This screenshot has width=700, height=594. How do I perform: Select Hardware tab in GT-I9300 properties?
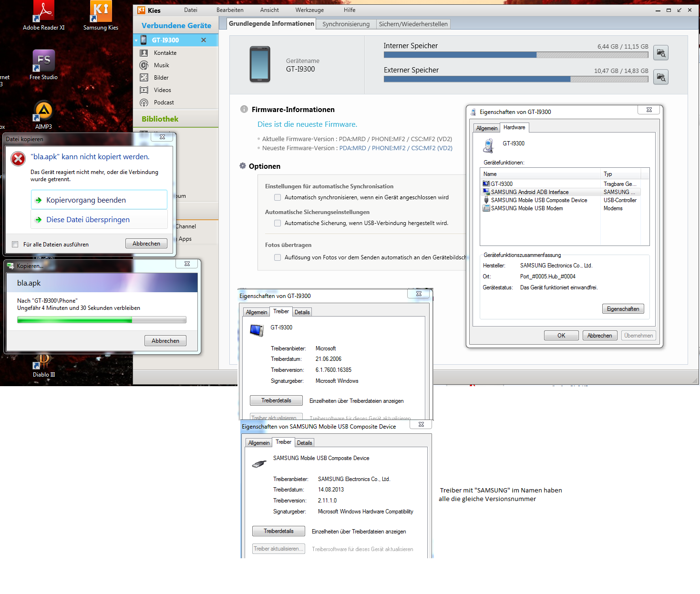(514, 127)
